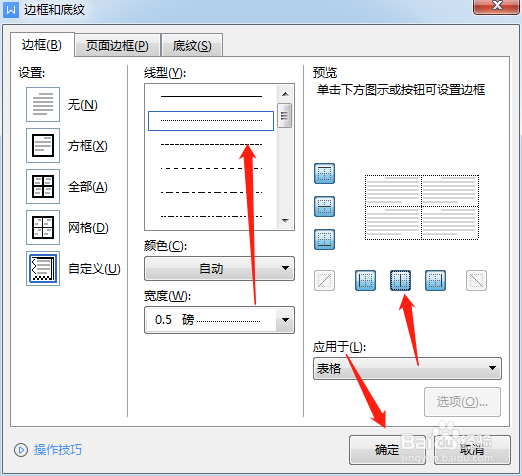Select the dash-dot line style

click(x=211, y=193)
